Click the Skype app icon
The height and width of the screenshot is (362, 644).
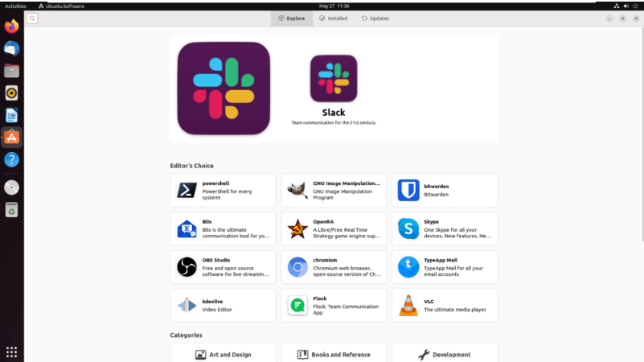[x=408, y=229]
